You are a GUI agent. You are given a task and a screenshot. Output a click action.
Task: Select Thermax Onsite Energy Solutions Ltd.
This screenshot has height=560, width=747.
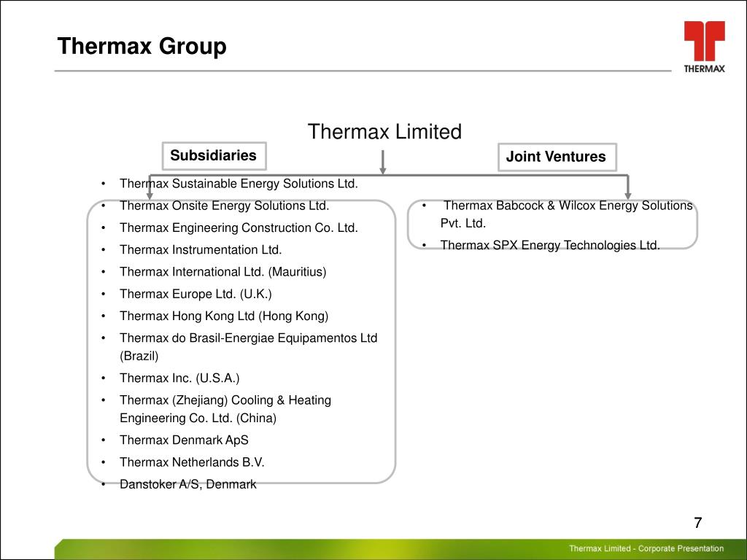225,205
